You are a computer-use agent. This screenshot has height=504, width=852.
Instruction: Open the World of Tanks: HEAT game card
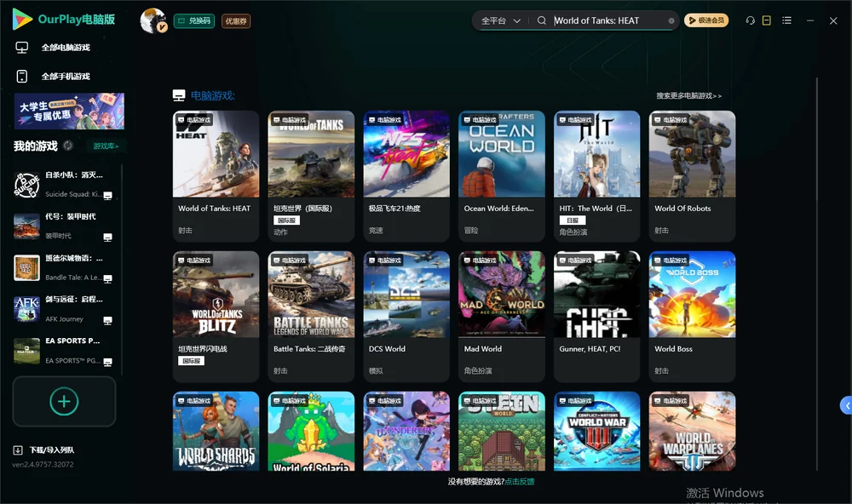click(216, 176)
